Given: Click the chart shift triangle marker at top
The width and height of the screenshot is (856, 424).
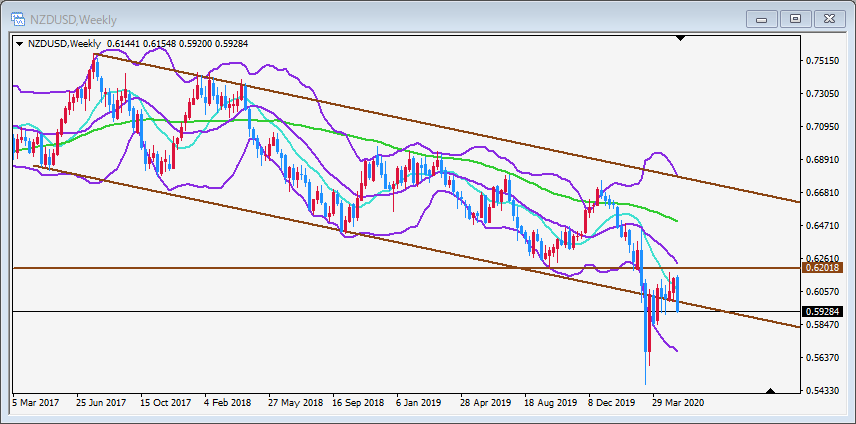Looking at the screenshot, I should pos(680,38).
